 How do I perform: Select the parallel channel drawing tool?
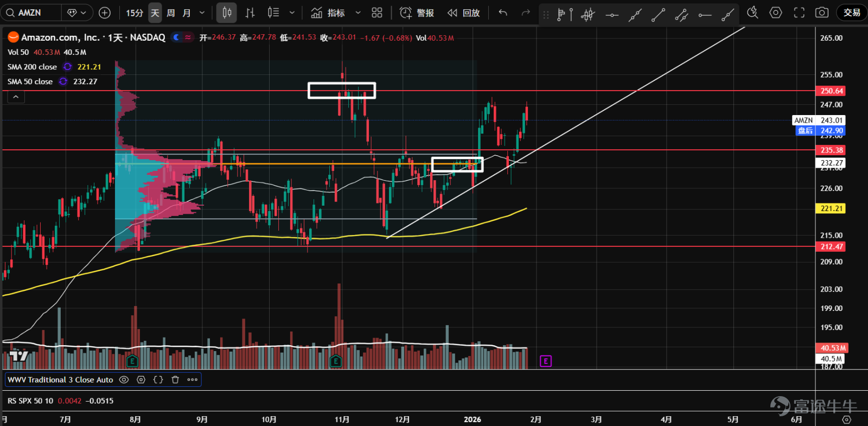pyautogui.click(x=681, y=15)
